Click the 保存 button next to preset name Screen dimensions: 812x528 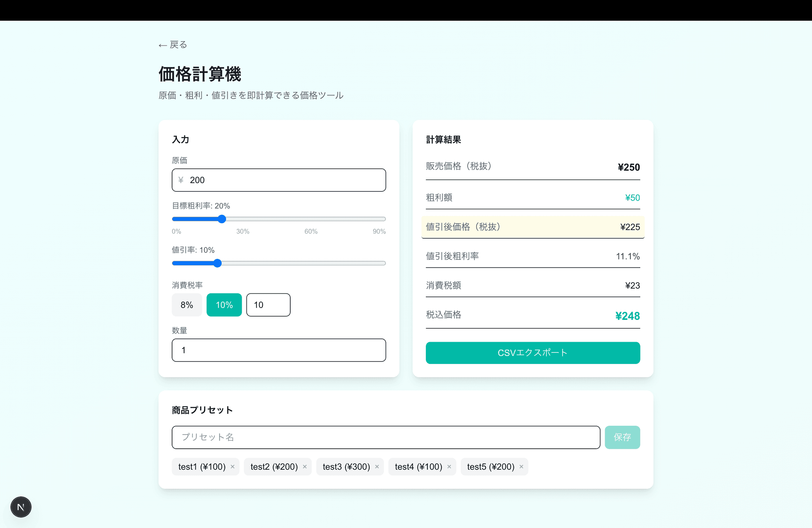(622, 437)
